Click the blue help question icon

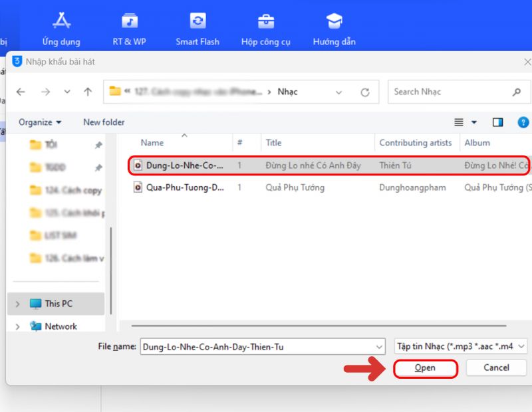click(523, 122)
